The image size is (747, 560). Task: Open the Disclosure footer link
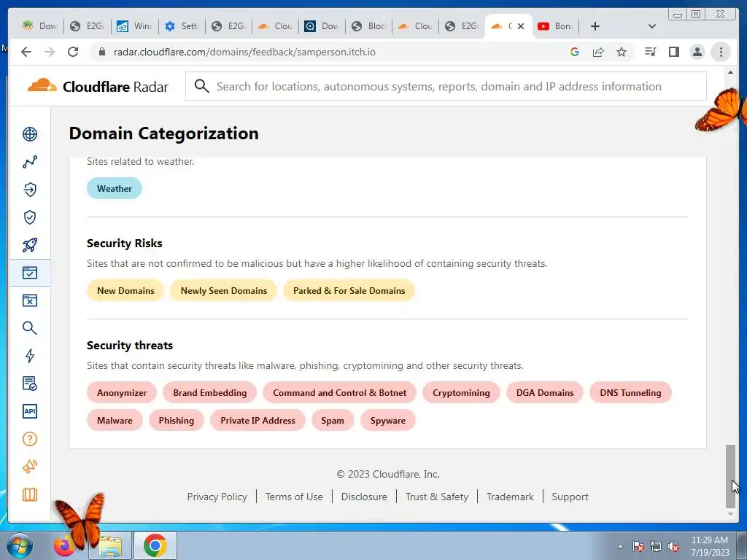(x=364, y=497)
